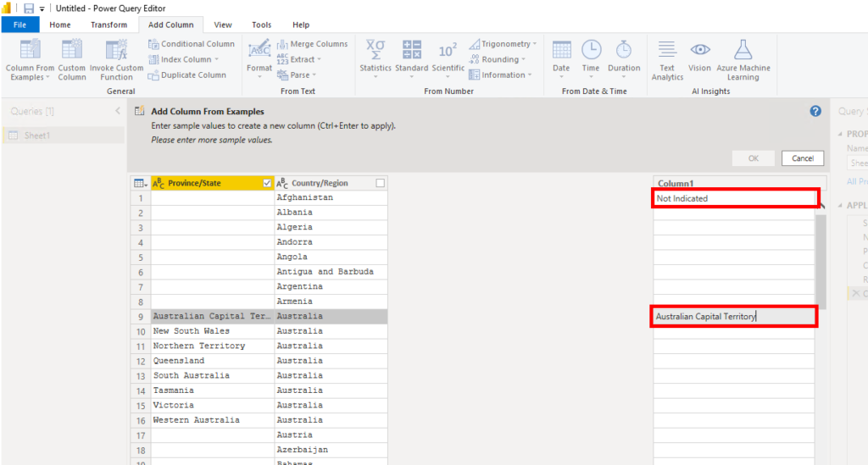The height and width of the screenshot is (465, 868).
Task: Switch to the Tools tab
Action: tap(261, 25)
